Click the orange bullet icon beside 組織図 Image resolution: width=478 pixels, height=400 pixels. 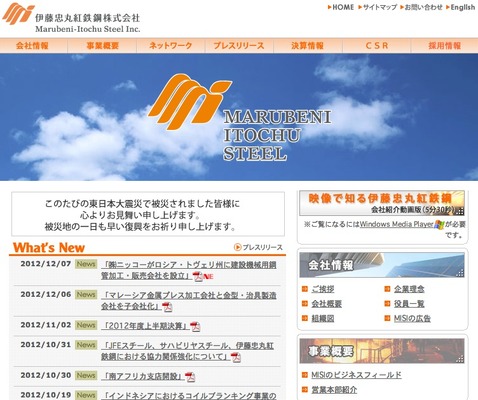[305, 318]
